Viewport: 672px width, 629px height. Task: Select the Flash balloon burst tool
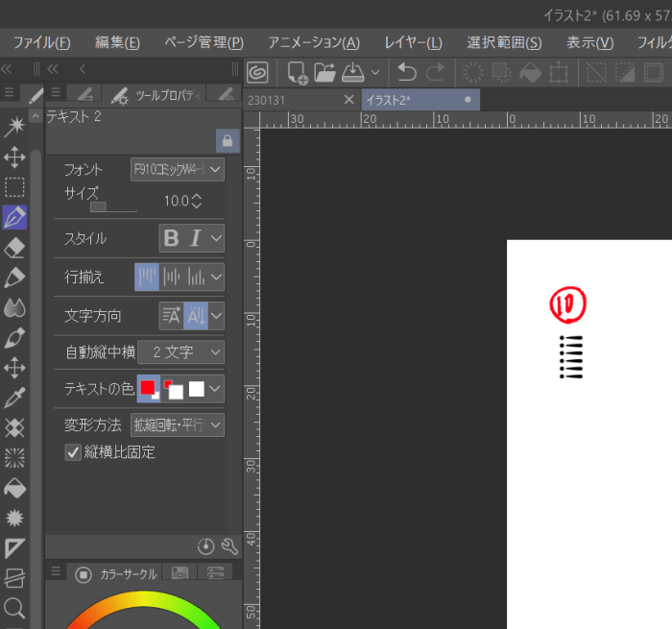click(x=14, y=518)
